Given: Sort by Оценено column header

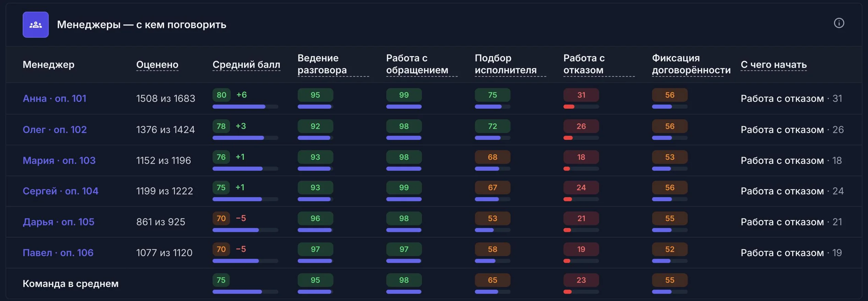Looking at the screenshot, I should [x=157, y=64].
